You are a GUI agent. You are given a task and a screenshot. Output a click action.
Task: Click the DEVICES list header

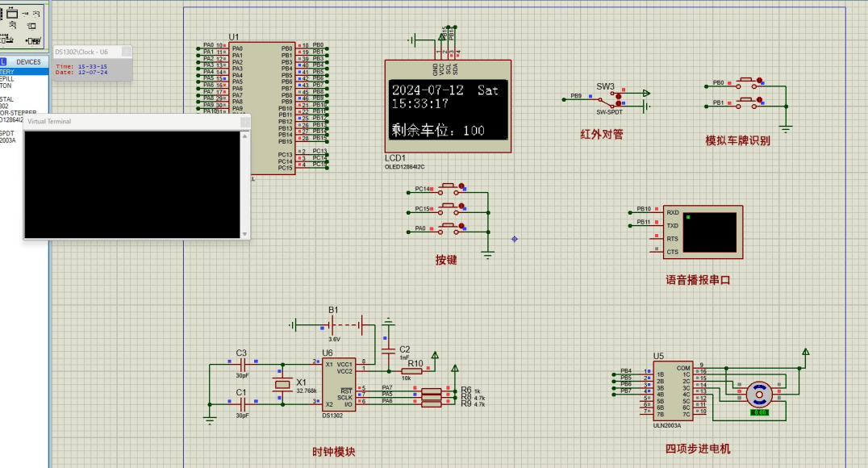29,62
